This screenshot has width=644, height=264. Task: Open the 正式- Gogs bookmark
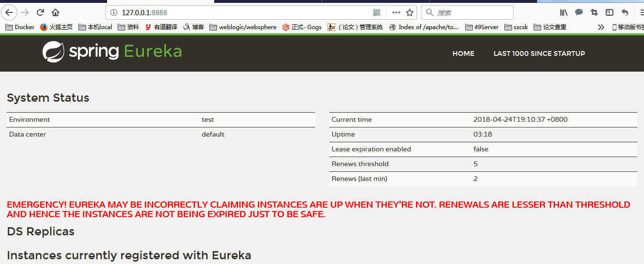(x=302, y=27)
